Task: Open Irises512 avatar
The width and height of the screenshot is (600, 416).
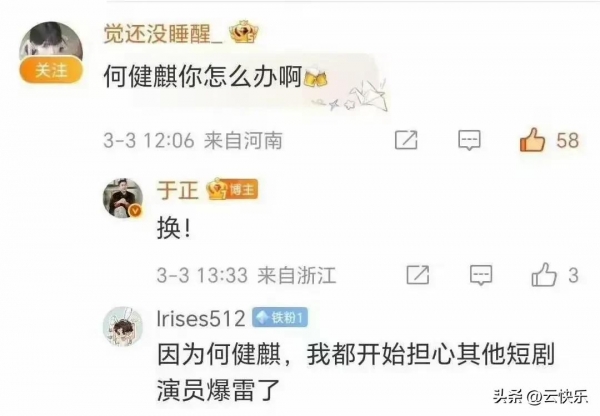Action: 123,326
